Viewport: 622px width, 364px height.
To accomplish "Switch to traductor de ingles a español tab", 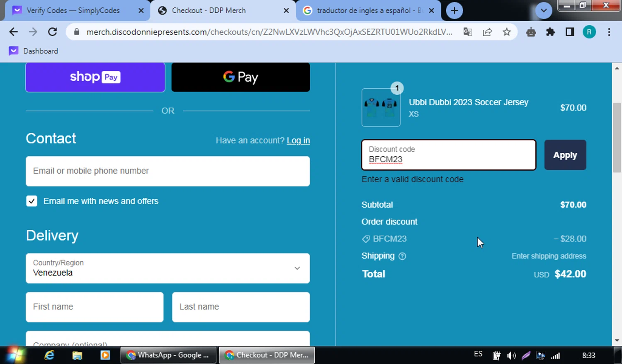I will (x=368, y=11).
